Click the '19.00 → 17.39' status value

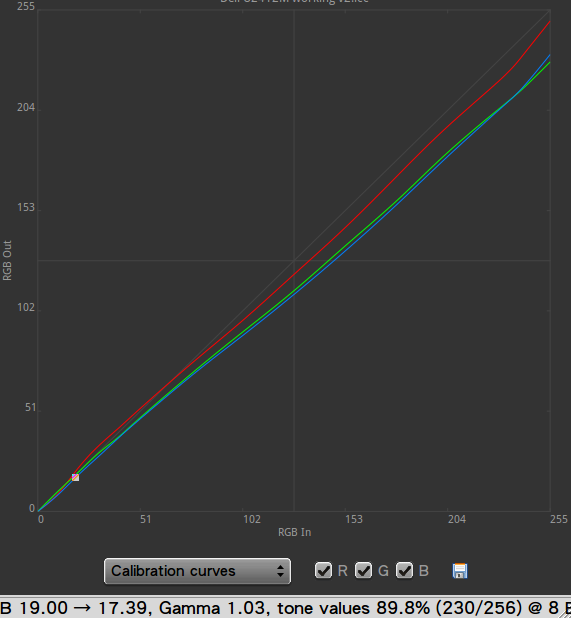[83, 608]
